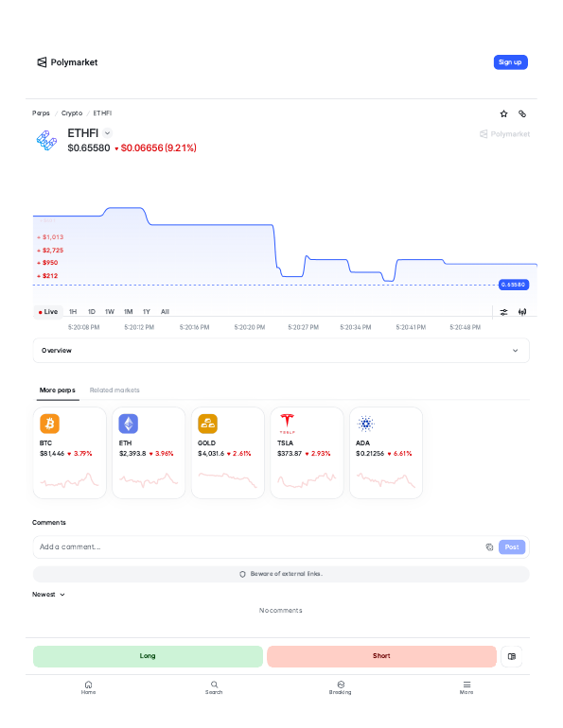Click the GOLD bars icon
This screenshot has height=728, width=563.
(207, 424)
